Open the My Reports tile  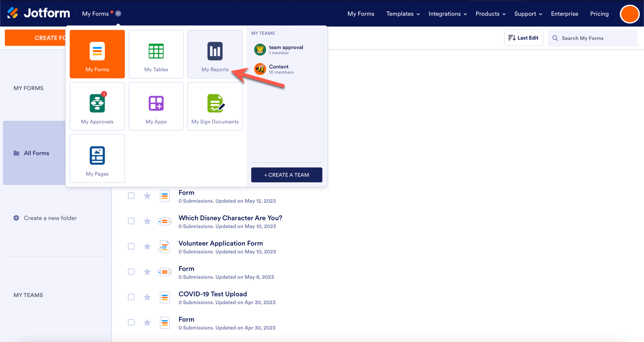pyautogui.click(x=215, y=54)
